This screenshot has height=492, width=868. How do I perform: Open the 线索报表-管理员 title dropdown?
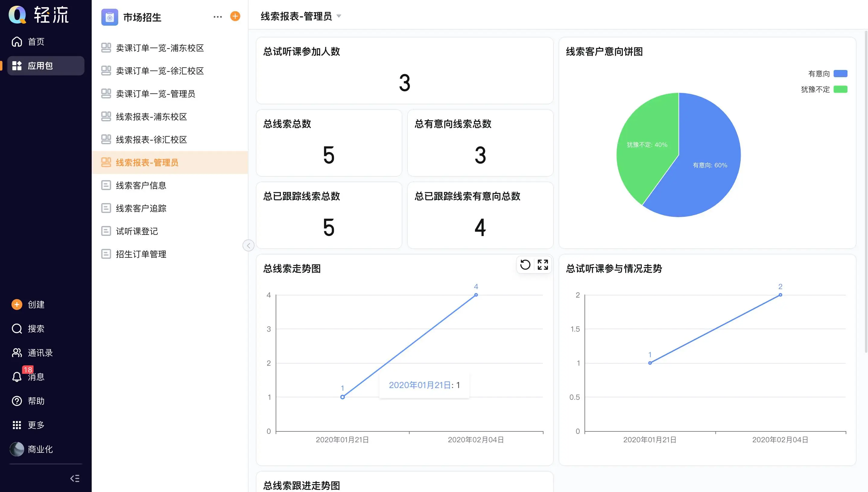pos(339,16)
